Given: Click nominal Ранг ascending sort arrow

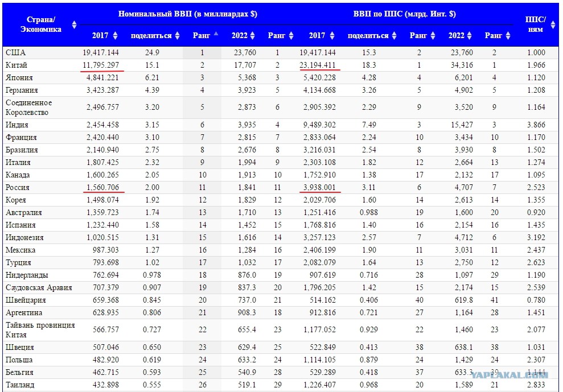Looking at the screenshot, I should point(216,34).
